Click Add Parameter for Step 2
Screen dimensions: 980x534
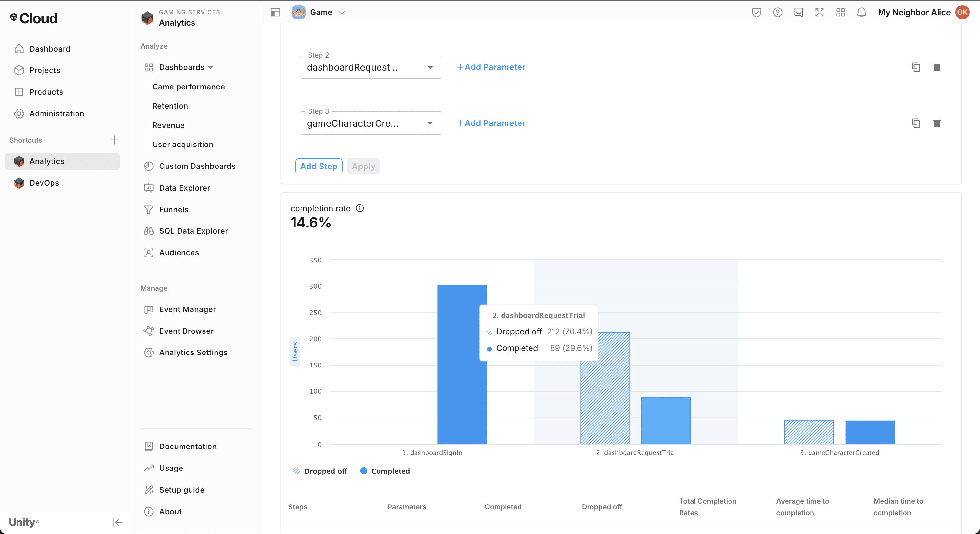coord(491,67)
